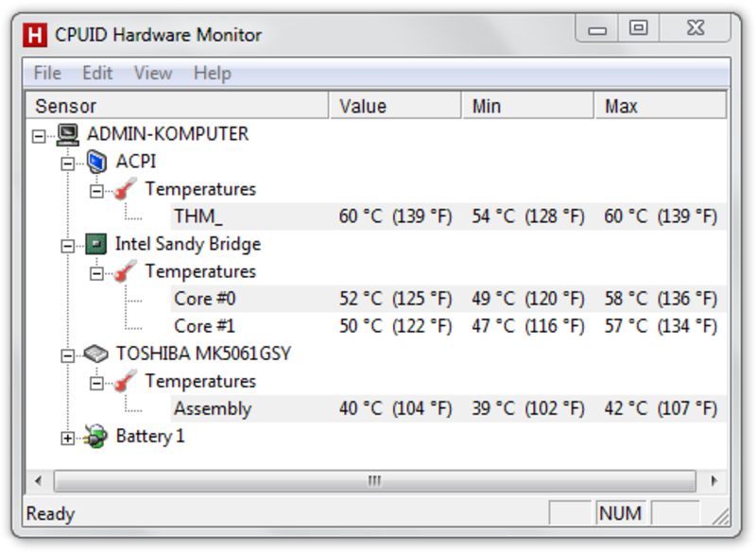Click Core #1 value 50 °C (122 °F)
Image resolution: width=756 pixels, height=552 pixels.
click(395, 326)
